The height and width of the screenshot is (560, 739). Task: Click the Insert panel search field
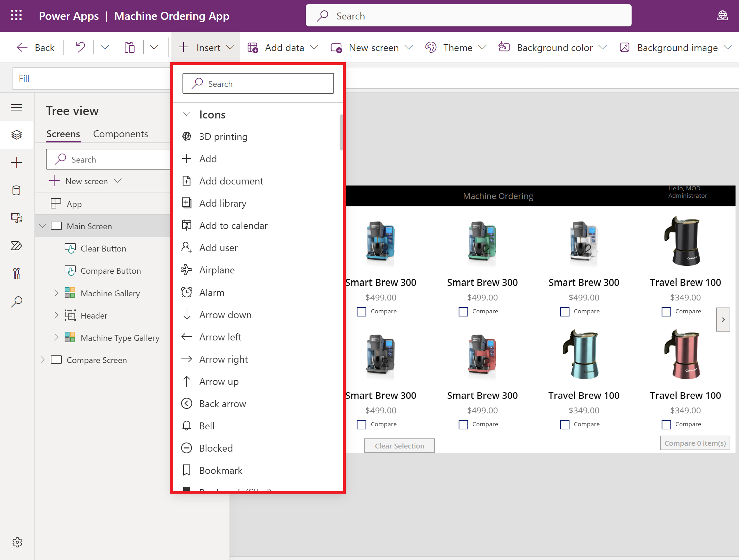(258, 83)
